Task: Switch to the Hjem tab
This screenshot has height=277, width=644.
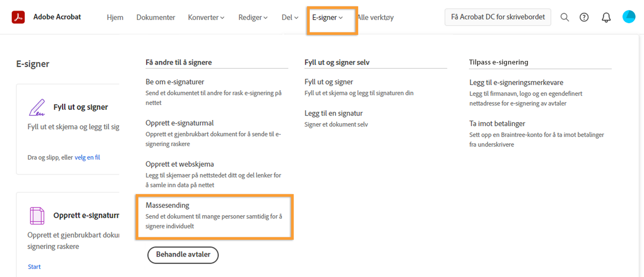Action: 115,17
